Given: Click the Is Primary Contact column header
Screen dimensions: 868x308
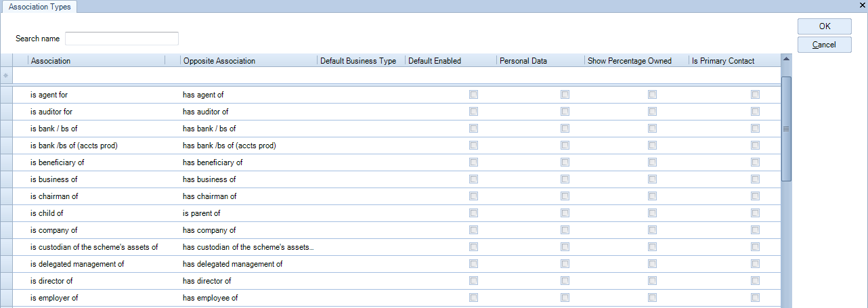Looking at the screenshot, I should click(735, 61).
